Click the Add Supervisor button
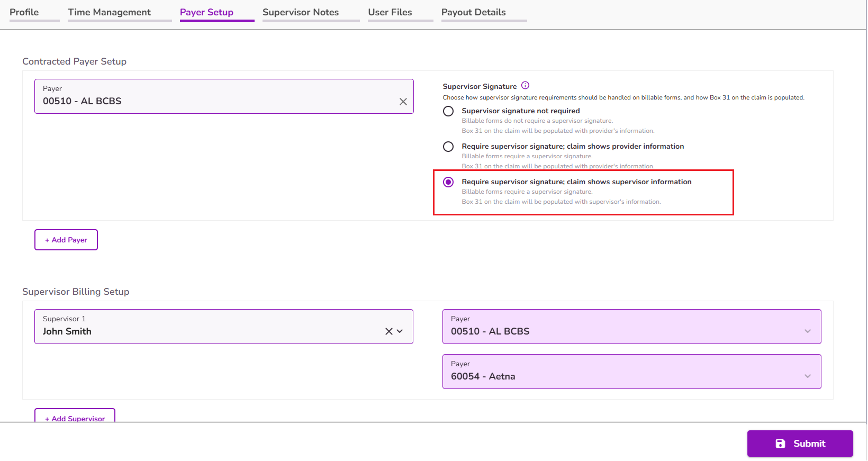The image size is (868, 461). pyautogui.click(x=75, y=417)
